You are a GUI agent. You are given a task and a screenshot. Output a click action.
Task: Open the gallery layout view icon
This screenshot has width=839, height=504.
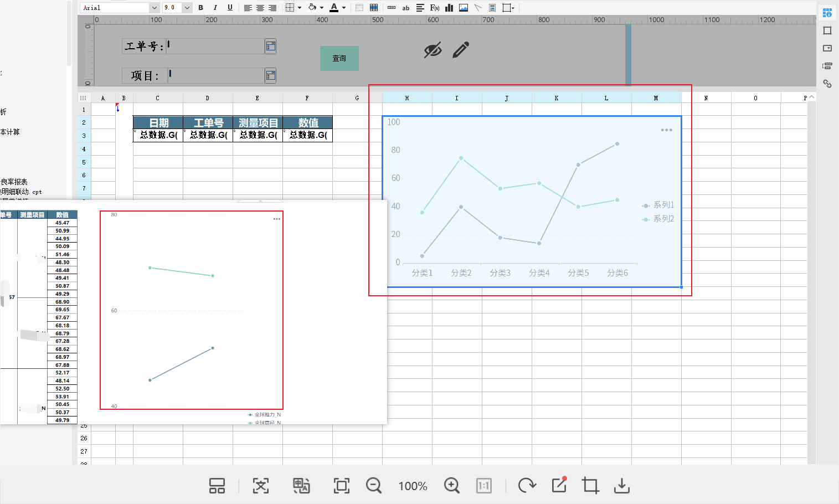217,486
